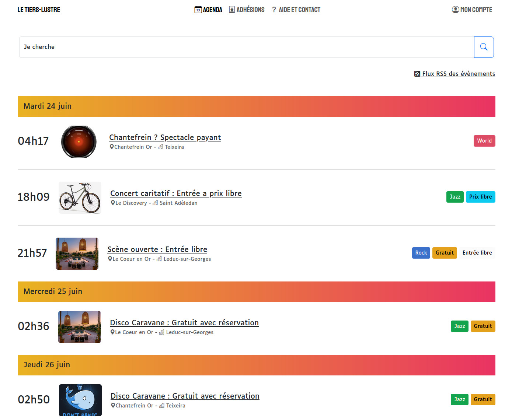Open Aide et Contact page
The image size is (512, 420).
pyautogui.click(x=296, y=10)
